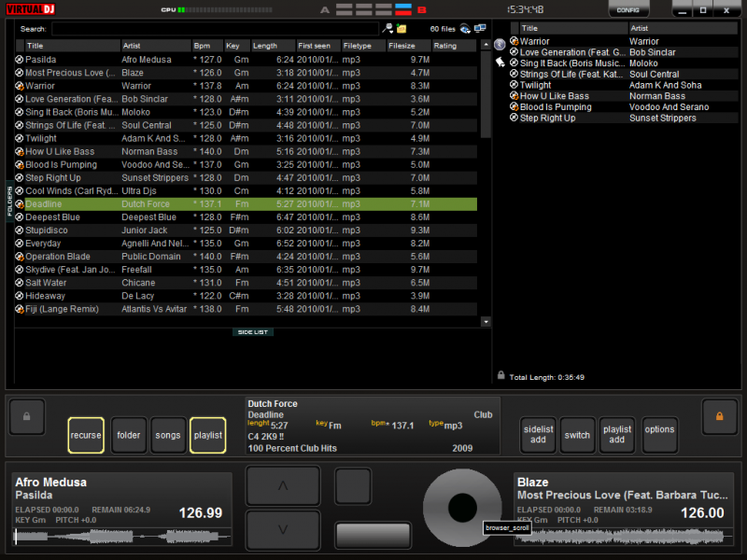The width and height of the screenshot is (747, 560).
Task: Sort browser by Filetype column
Action: (363, 46)
